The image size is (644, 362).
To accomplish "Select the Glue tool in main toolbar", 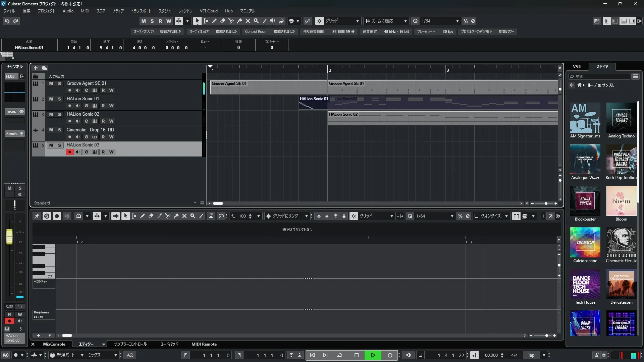I will click(x=239, y=21).
